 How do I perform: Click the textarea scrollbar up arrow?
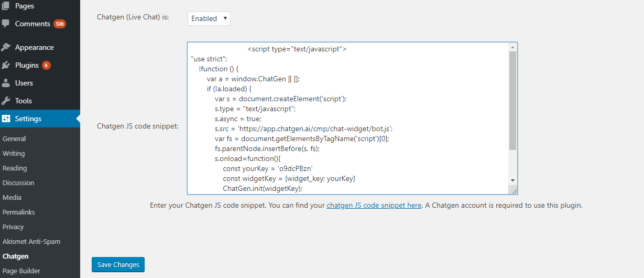(x=512, y=48)
